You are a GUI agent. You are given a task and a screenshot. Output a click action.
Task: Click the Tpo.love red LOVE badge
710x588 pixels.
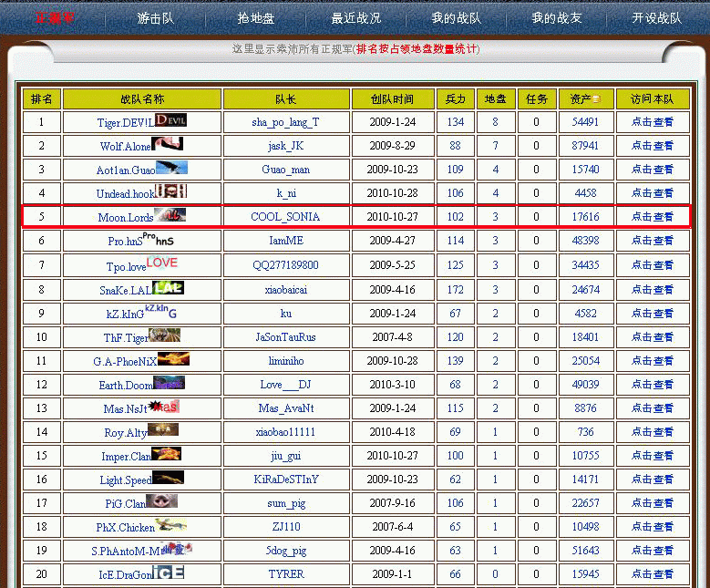click(162, 263)
